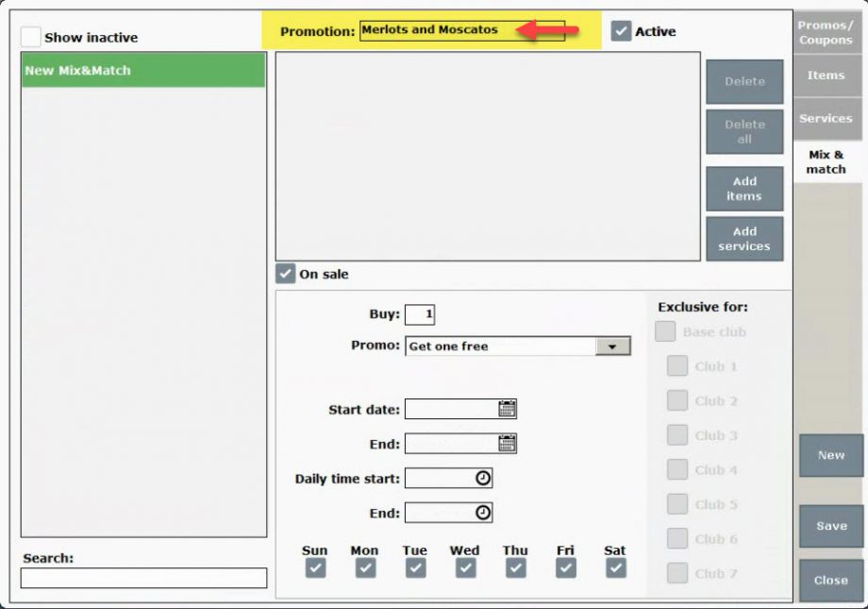Uncheck the On sale checkbox
The height and width of the screenshot is (609, 868).
pyautogui.click(x=285, y=273)
